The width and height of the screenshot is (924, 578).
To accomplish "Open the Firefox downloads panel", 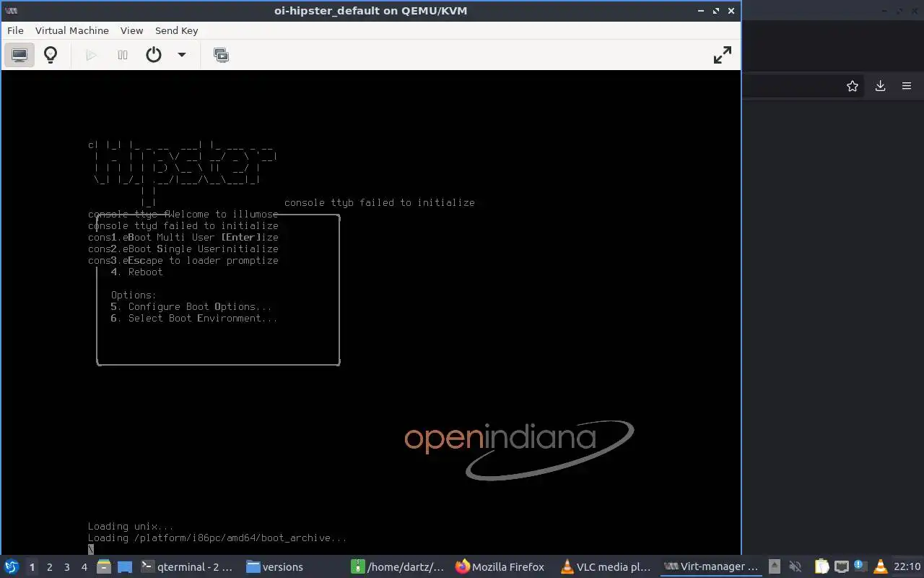I will [880, 86].
